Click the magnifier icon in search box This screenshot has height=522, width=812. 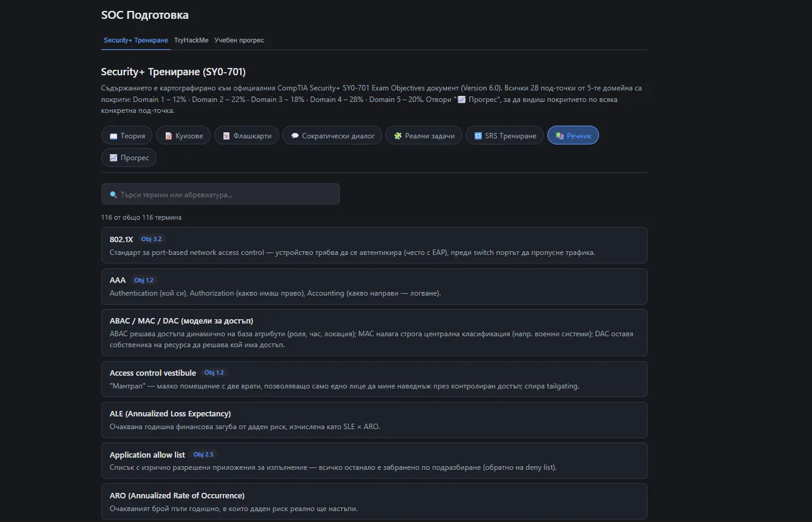(113, 195)
